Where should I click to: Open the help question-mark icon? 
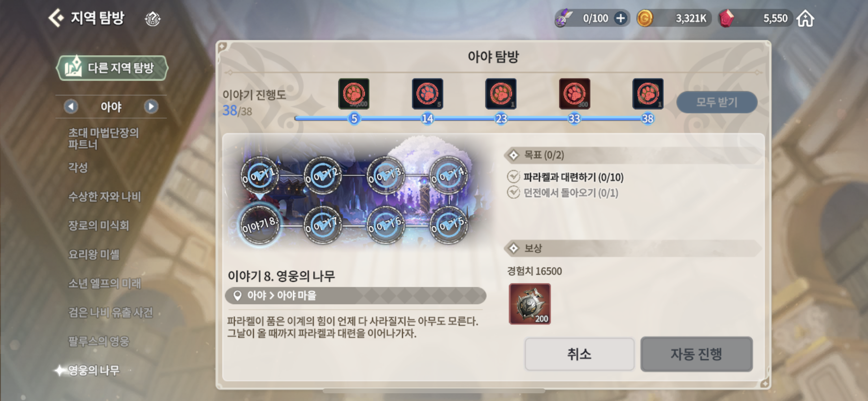coord(153,19)
